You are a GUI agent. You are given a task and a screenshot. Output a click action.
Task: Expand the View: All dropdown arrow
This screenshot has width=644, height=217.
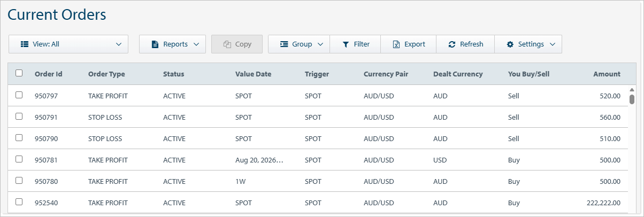(119, 44)
